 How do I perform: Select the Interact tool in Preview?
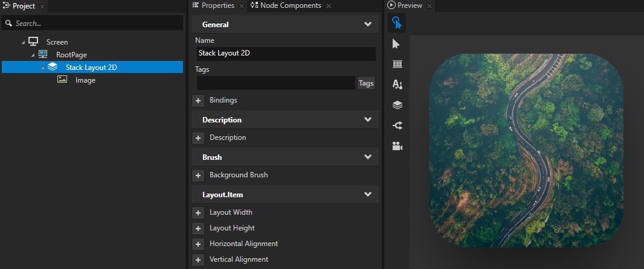coord(397,23)
